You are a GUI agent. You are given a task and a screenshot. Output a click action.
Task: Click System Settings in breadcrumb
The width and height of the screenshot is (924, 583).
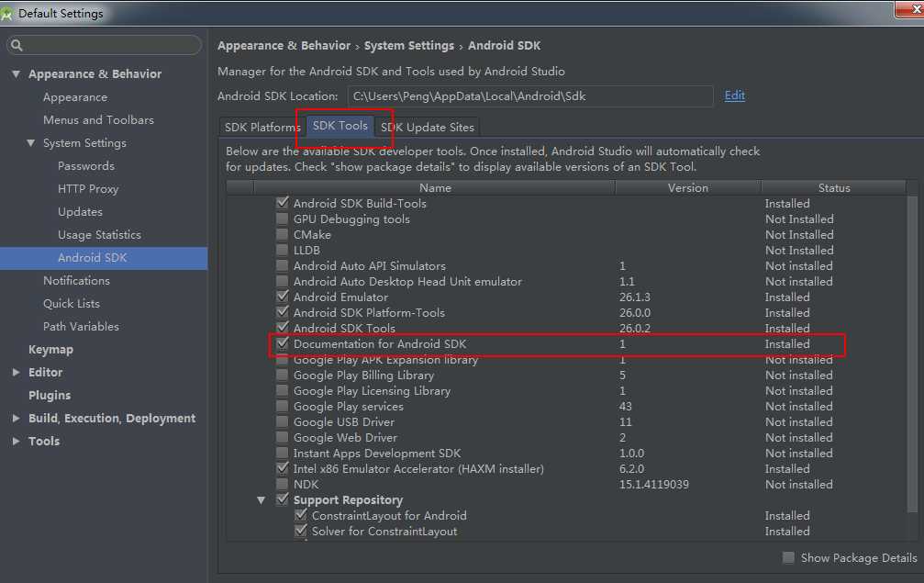coord(409,46)
